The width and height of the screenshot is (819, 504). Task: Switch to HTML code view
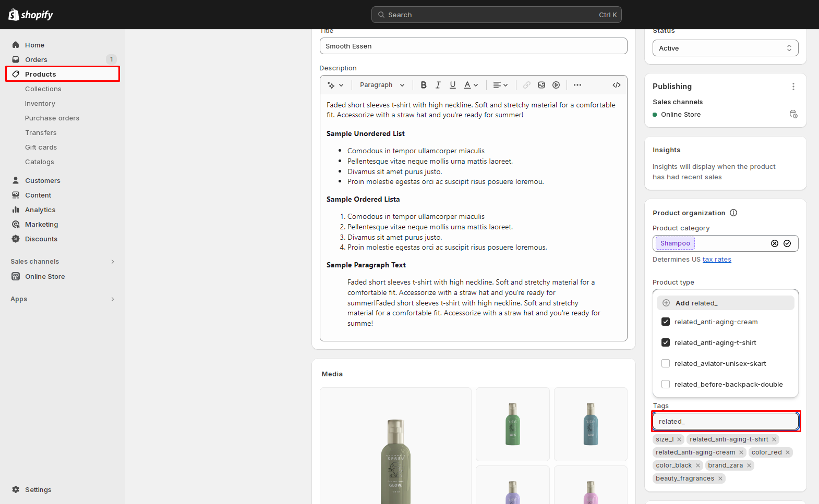pos(617,85)
